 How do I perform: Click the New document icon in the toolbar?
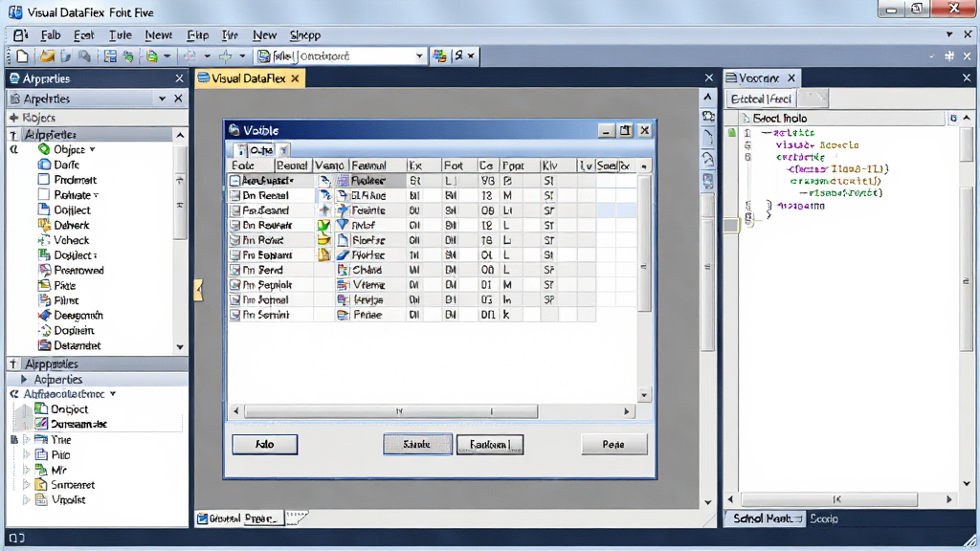[x=22, y=56]
